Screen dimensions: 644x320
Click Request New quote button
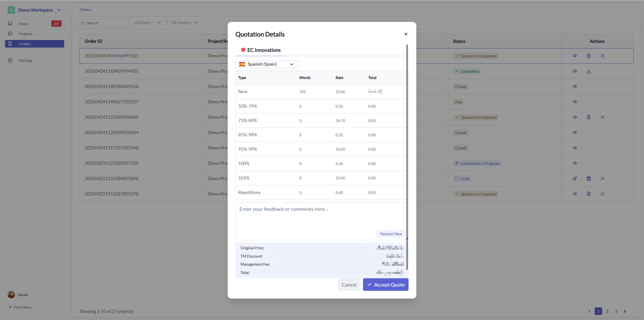[391, 234]
